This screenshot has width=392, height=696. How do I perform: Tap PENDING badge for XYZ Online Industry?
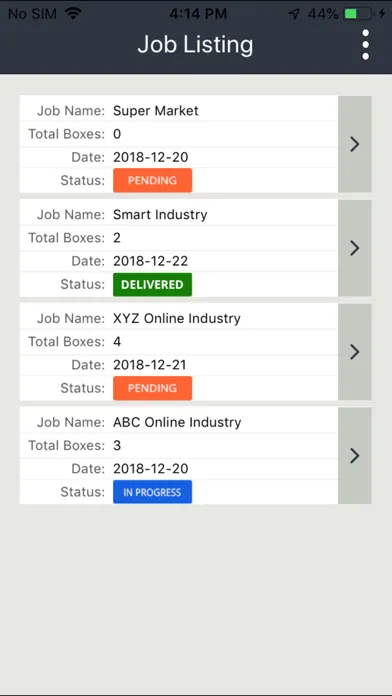(x=152, y=388)
